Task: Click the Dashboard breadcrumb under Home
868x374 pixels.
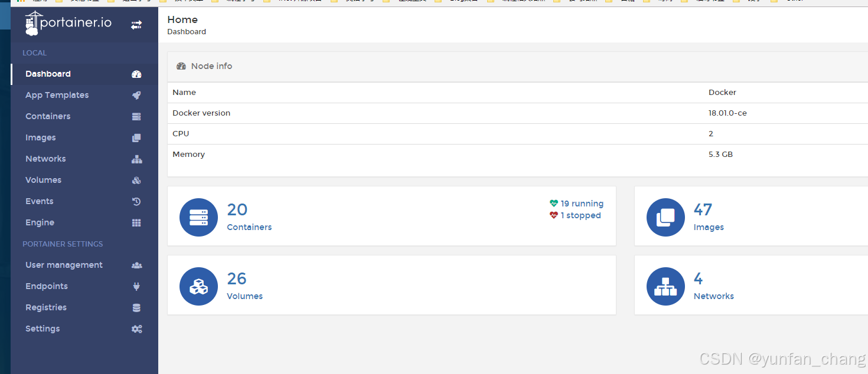Action: click(187, 32)
